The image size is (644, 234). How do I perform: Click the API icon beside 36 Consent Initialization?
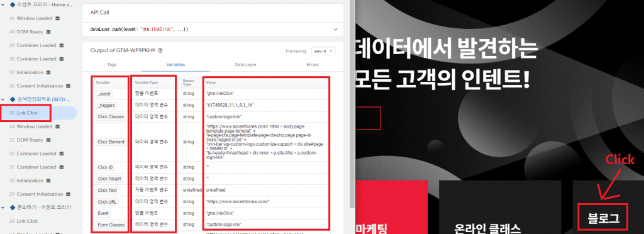tap(68, 86)
